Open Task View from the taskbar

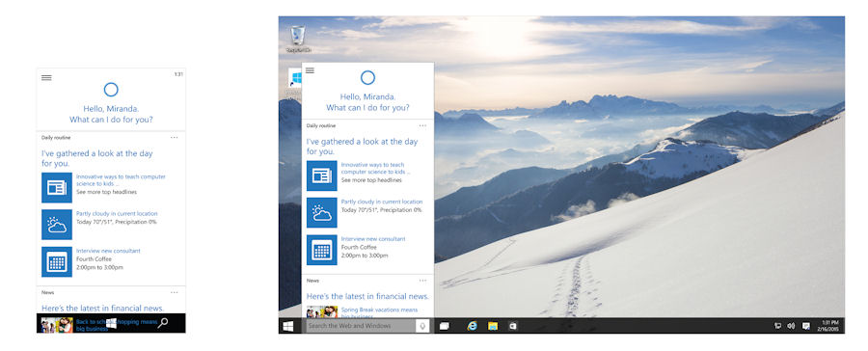click(444, 326)
